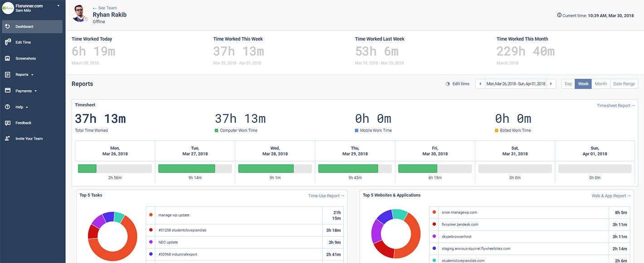Follow the See Team back link
The image size is (644, 263).
105,8
